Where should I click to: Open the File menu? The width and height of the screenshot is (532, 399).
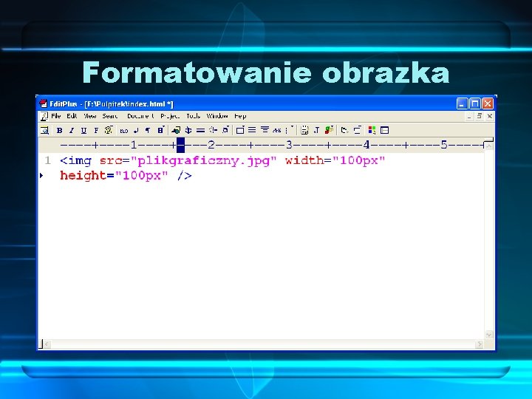point(55,116)
